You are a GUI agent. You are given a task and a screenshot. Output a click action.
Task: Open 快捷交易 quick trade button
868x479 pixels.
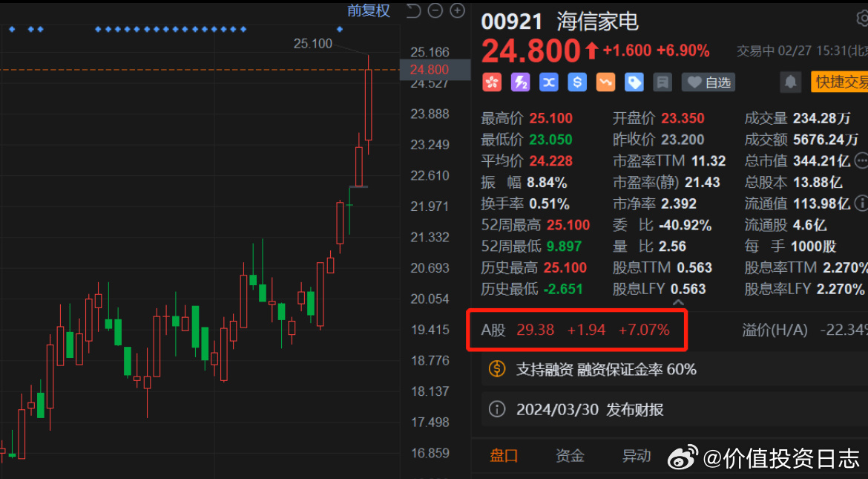pyautogui.click(x=840, y=82)
